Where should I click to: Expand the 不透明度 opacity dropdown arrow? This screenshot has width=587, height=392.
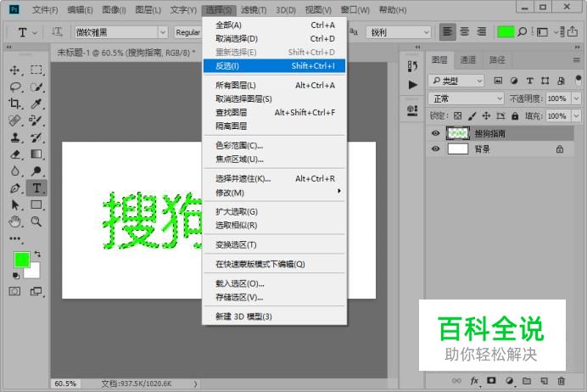576,98
